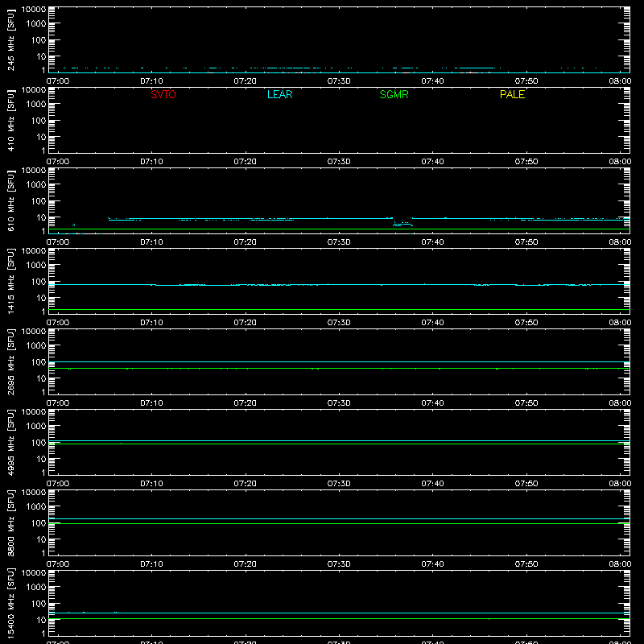Viewport: 644px width, 644px height.
Task: Click the green trace in 2695 MHz panel
Action: [339, 369]
